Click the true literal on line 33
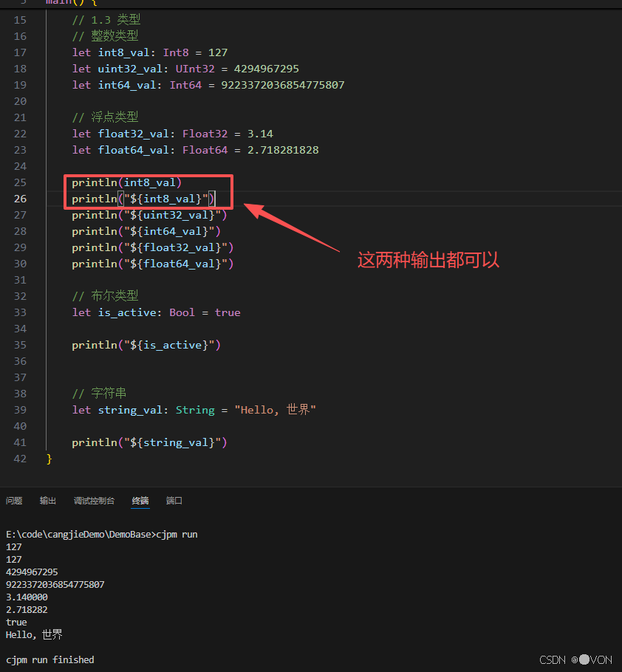 pyautogui.click(x=228, y=312)
